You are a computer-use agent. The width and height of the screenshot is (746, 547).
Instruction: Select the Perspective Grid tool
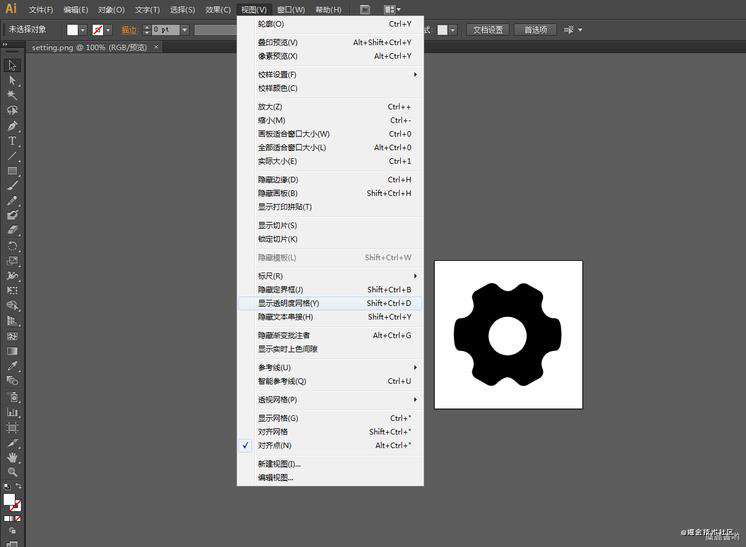[12, 321]
